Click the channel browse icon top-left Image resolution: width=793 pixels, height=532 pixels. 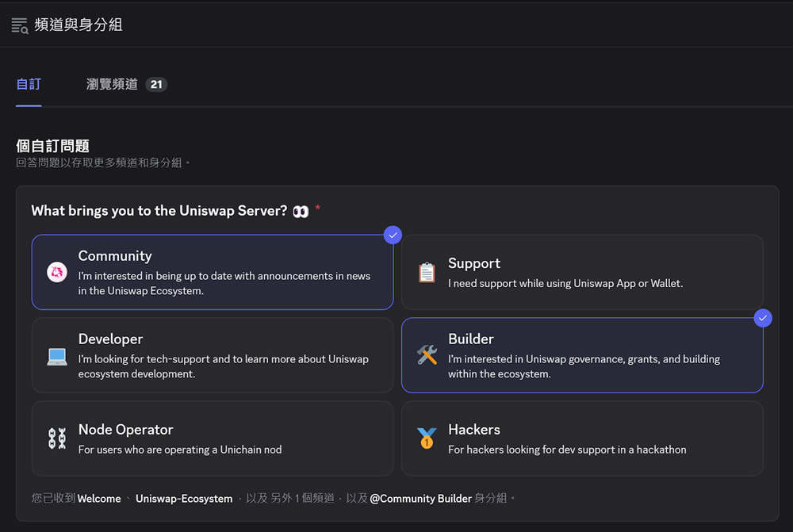[x=19, y=25]
